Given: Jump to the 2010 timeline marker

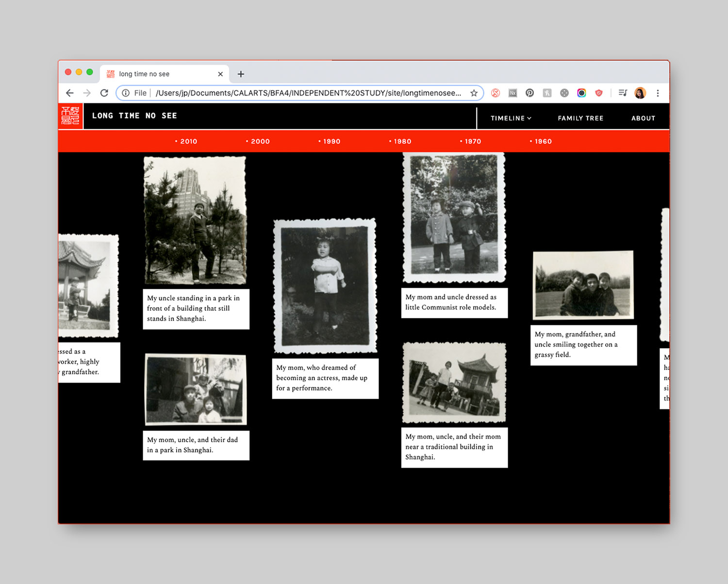Looking at the screenshot, I should (186, 141).
